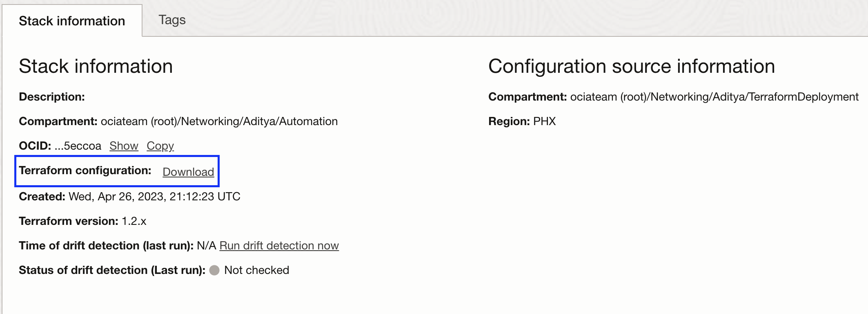Click the PHX region value
The height and width of the screenshot is (314, 868).
coord(544,122)
